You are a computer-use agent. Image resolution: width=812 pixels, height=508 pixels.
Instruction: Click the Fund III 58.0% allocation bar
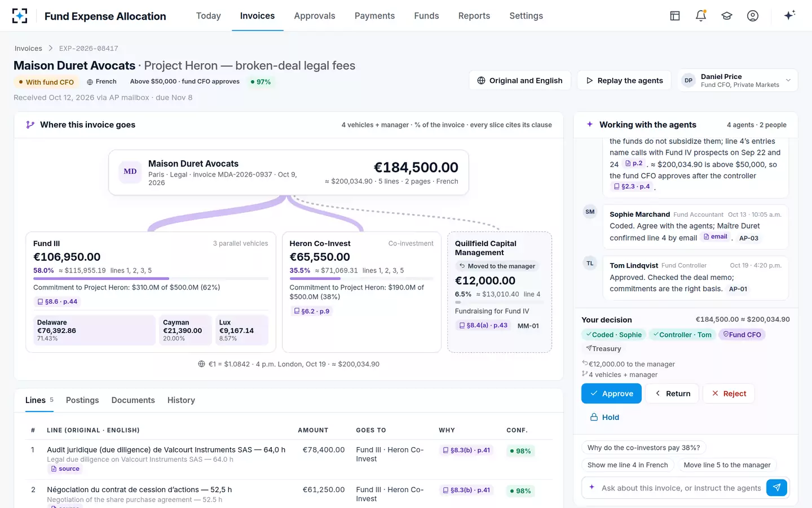pyautogui.click(x=151, y=278)
